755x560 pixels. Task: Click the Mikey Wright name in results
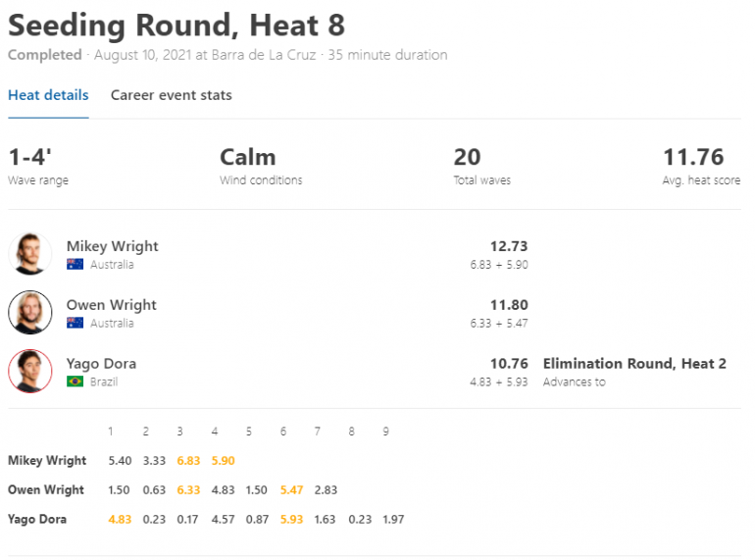[x=112, y=246]
